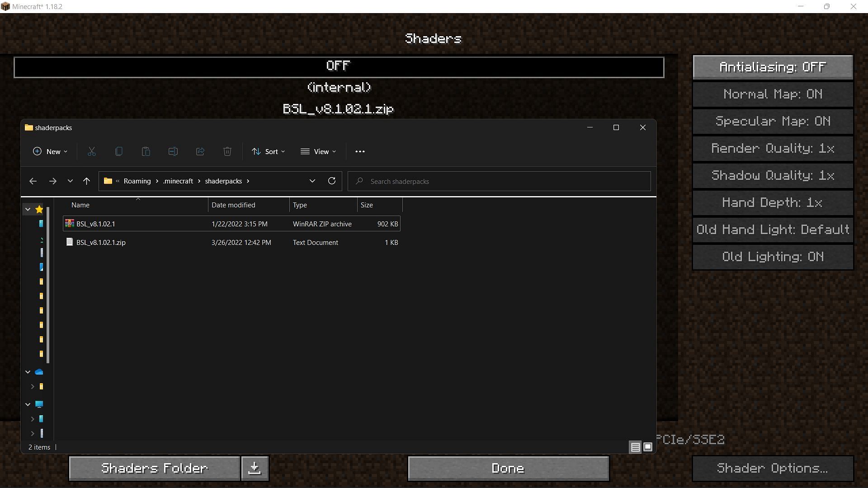The width and height of the screenshot is (868, 488).
Task: Open Shader Options... button
Action: 773,468
